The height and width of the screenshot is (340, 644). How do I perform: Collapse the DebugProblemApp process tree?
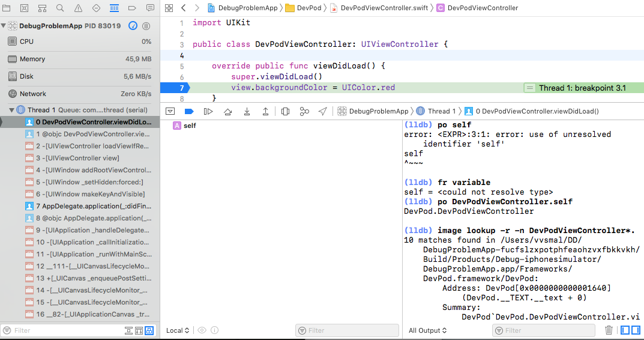coord(3,25)
